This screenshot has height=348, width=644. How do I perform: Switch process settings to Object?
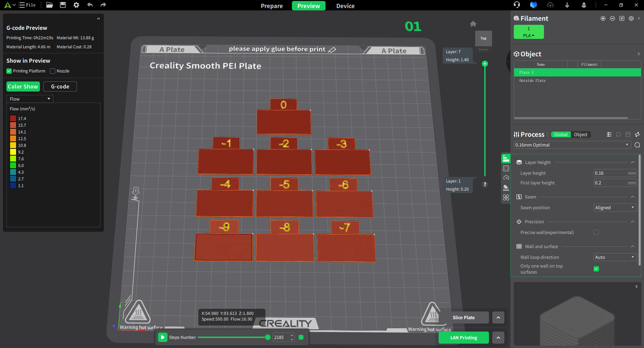click(x=581, y=135)
